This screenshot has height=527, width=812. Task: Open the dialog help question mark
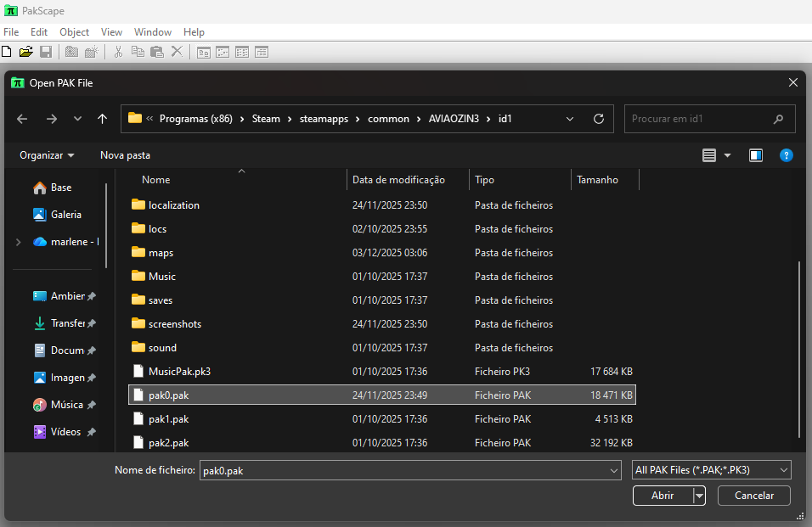pos(786,155)
